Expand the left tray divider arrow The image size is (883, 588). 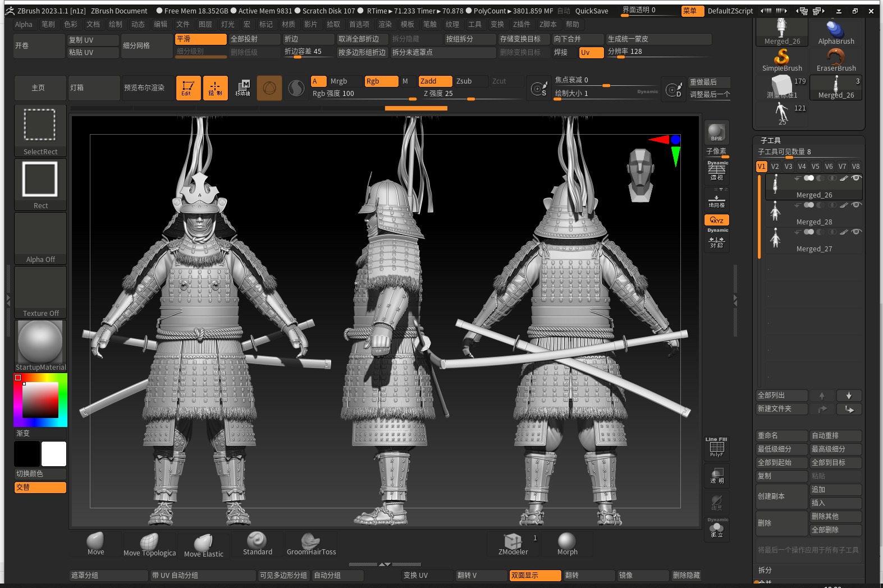click(8, 300)
